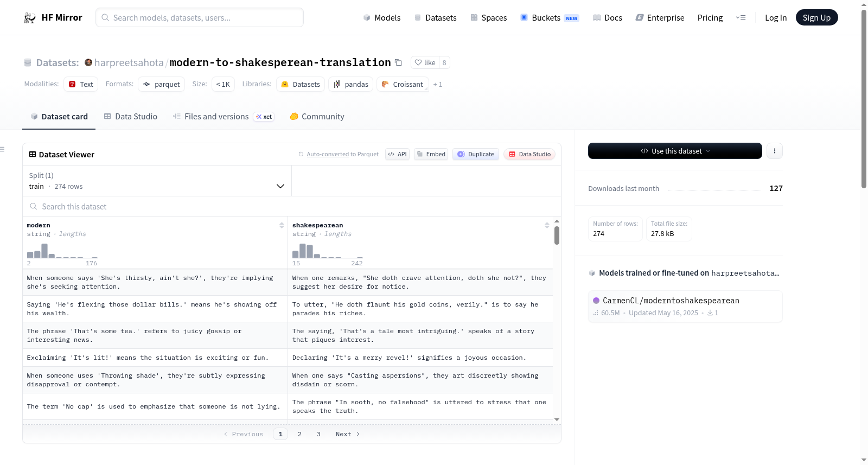
Task: Click the Text modality tag
Action: [81, 84]
